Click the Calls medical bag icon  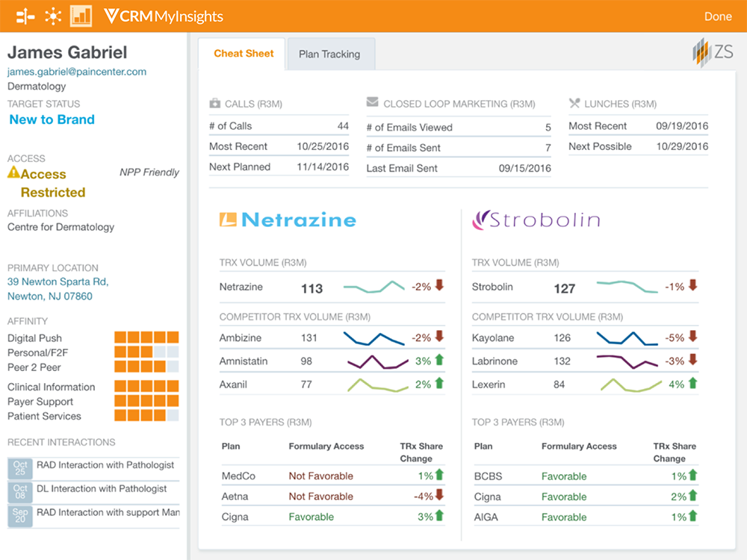(215, 104)
